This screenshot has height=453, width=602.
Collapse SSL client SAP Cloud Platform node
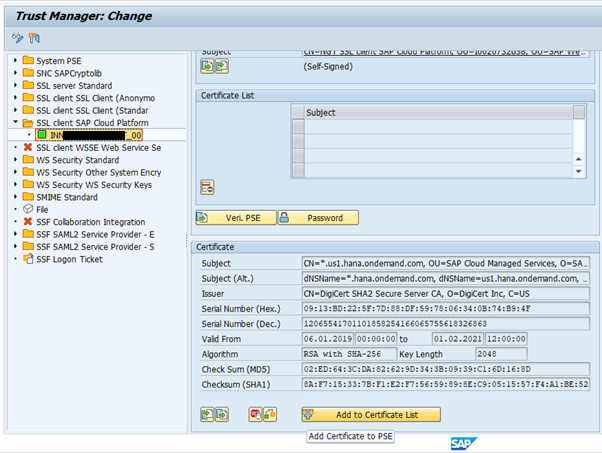click(x=15, y=122)
